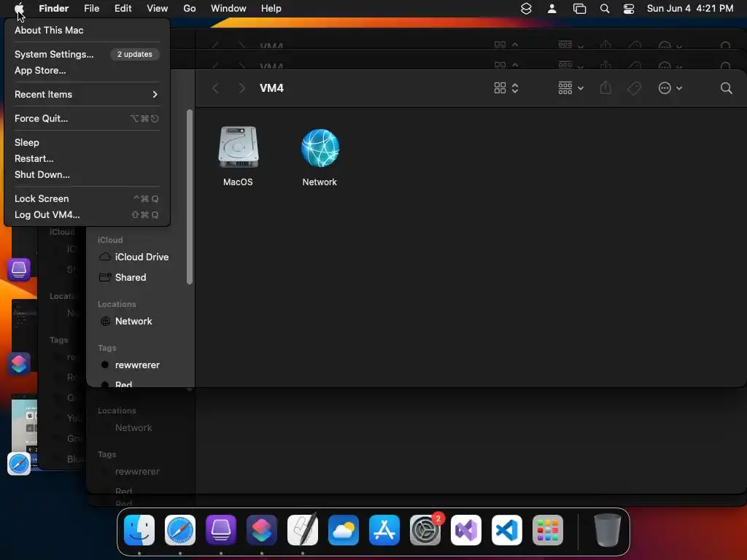The width and height of the screenshot is (747, 560).
Task: Open System Settings from Apple menu
Action: click(54, 54)
